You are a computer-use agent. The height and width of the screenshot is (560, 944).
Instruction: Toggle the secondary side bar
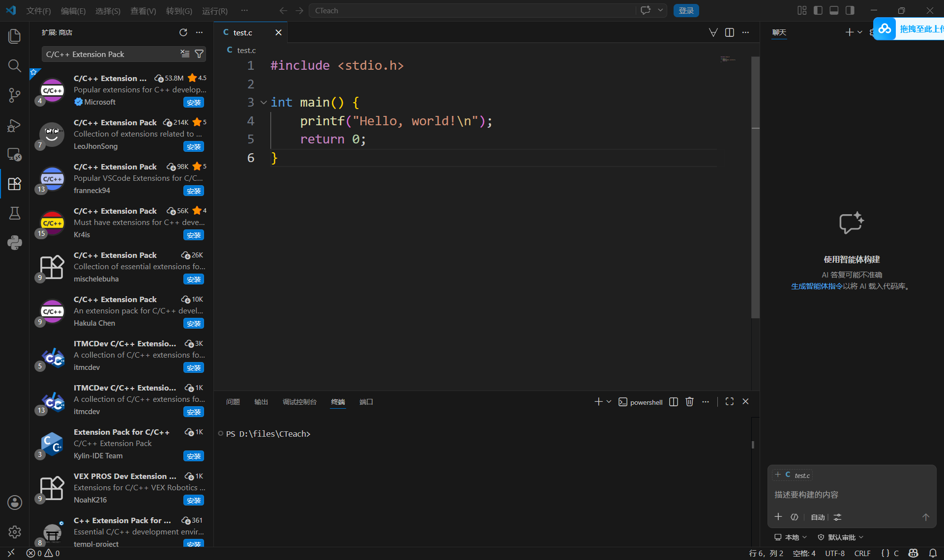tap(850, 10)
